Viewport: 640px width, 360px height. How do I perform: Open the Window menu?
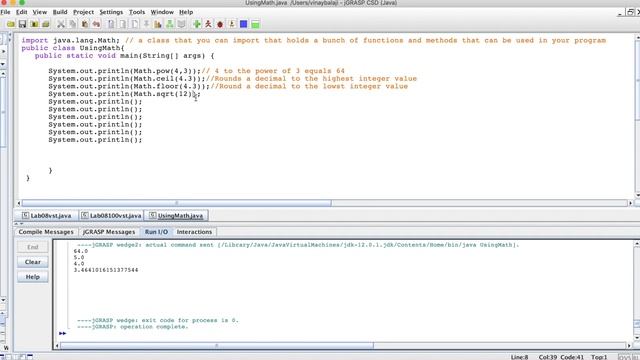[162, 12]
